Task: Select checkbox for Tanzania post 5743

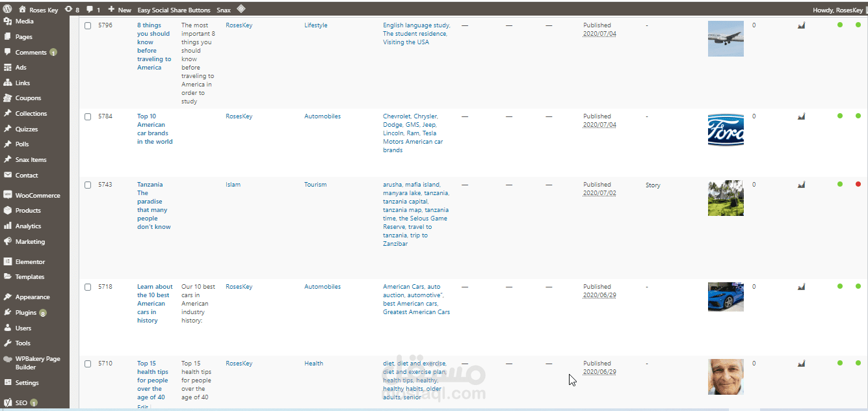Action: point(88,185)
